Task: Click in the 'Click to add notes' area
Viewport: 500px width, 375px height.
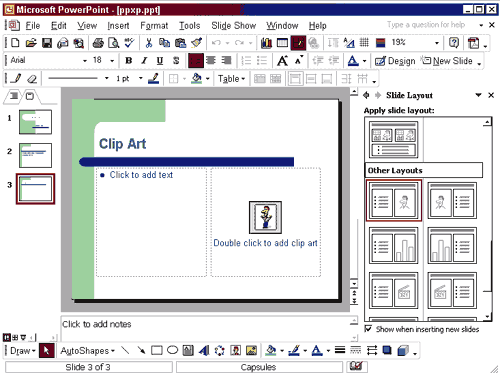Action: (205, 328)
